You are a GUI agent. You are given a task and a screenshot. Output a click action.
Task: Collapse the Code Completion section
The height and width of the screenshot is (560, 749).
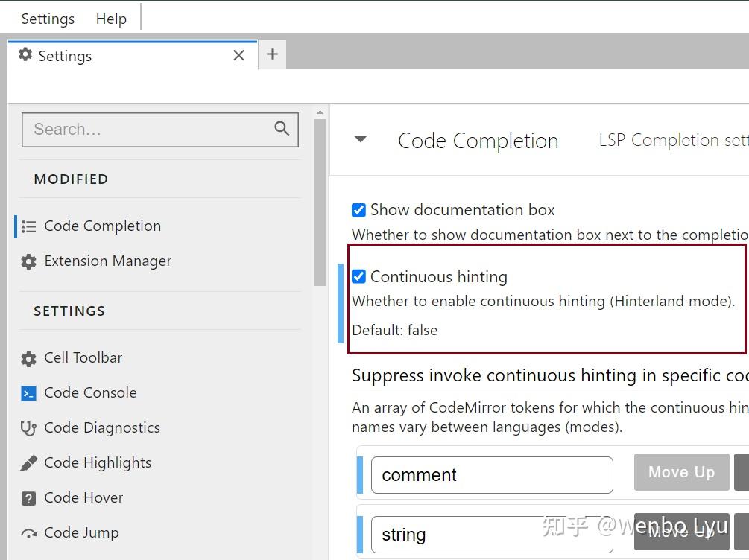coord(361,139)
